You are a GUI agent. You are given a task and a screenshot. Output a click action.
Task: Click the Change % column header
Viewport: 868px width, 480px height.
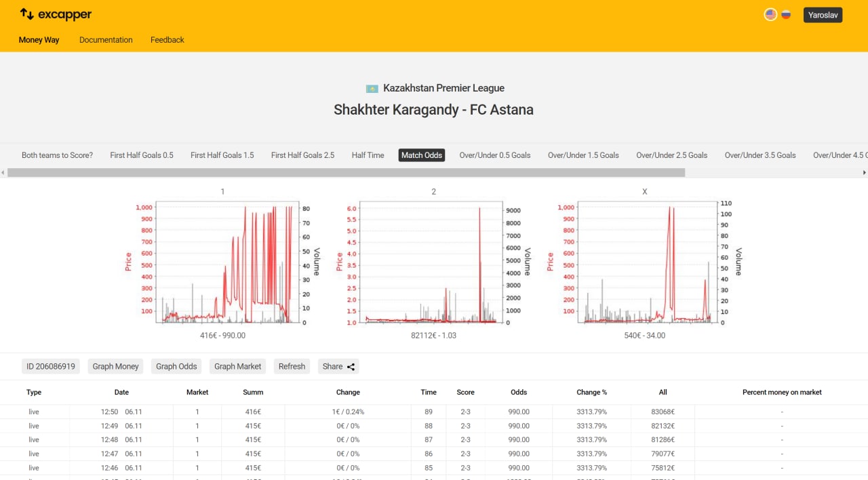(592, 393)
